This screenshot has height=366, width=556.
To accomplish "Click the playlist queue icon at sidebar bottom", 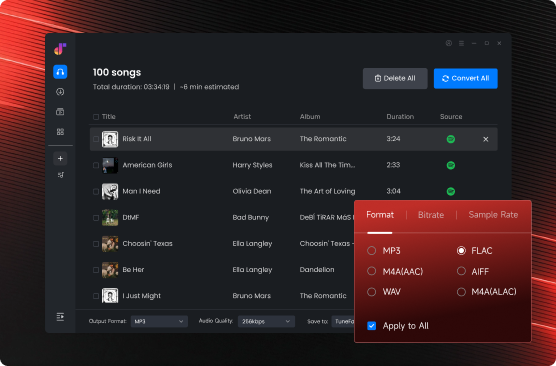I will [60, 317].
